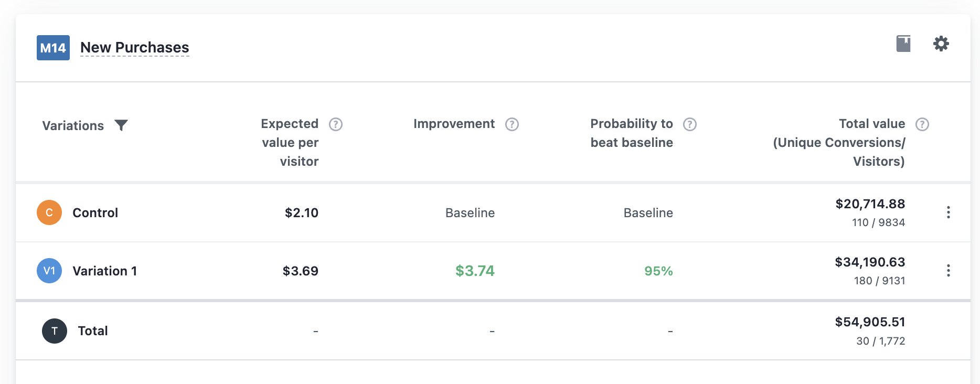
Task: Click the Variations column header
Action: click(73, 125)
